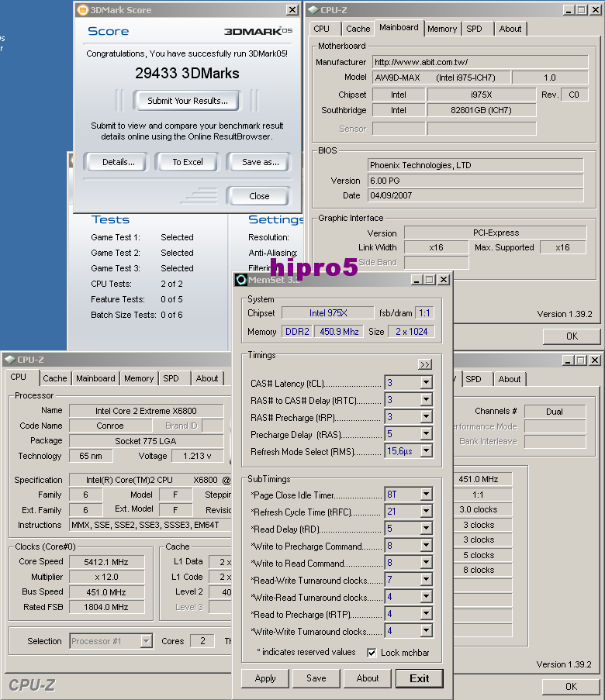
Task: Click Submit Your Results button
Action: (x=187, y=101)
